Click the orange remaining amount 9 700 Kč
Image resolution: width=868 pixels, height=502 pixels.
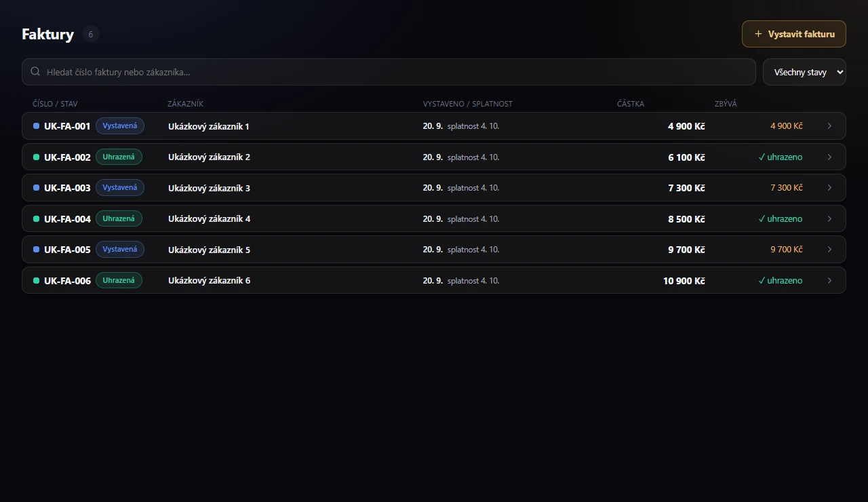point(787,250)
